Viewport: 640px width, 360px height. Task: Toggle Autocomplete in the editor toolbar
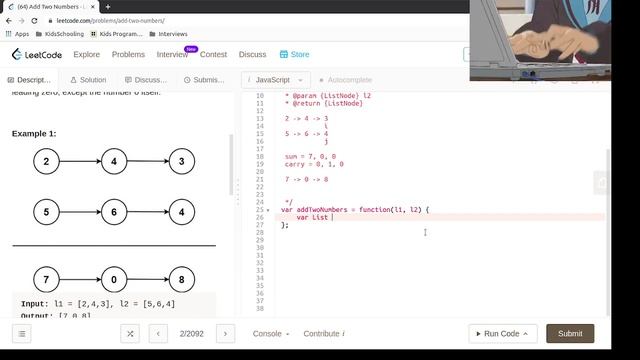tap(345, 80)
